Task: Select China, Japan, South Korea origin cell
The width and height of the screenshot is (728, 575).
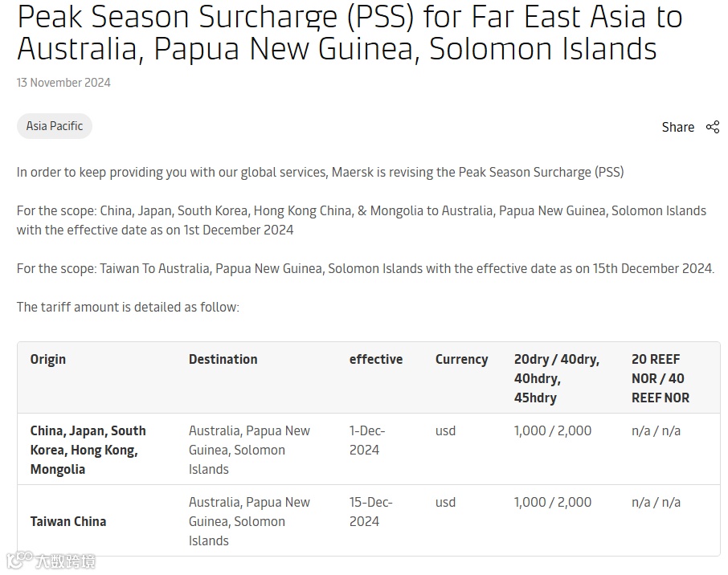Action: point(88,450)
